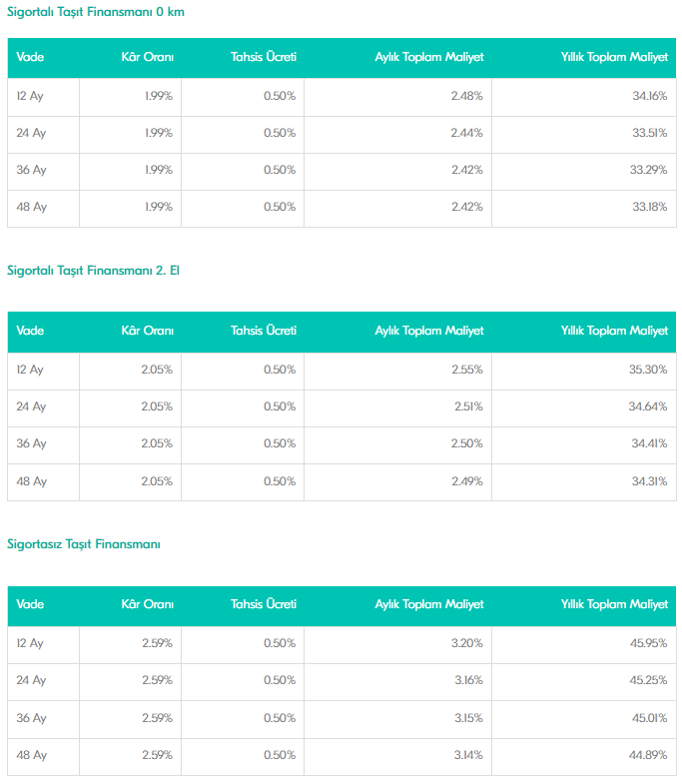682x784 pixels.
Task: Click Kâr Oranı header in 0 km table
Action: pyautogui.click(x=147, y=58)
